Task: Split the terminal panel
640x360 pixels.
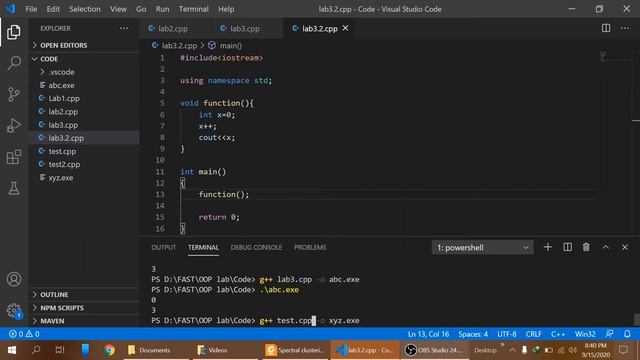Action: click(567, 247)
